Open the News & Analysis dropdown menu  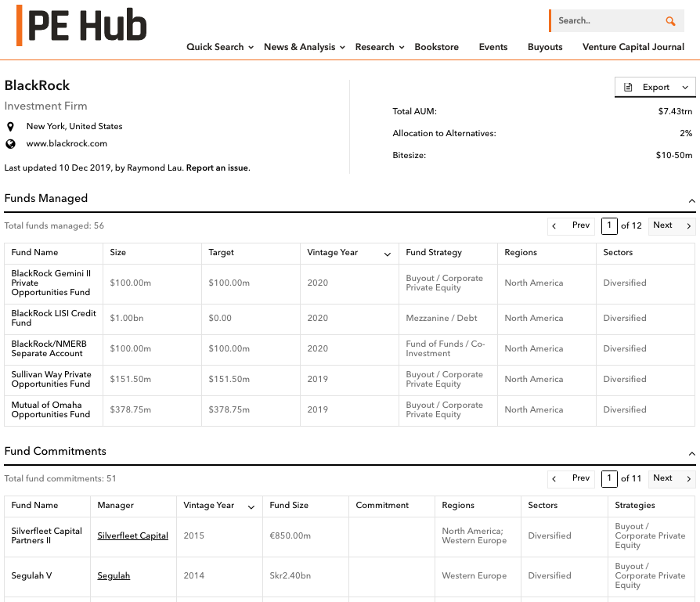(305, 47)
